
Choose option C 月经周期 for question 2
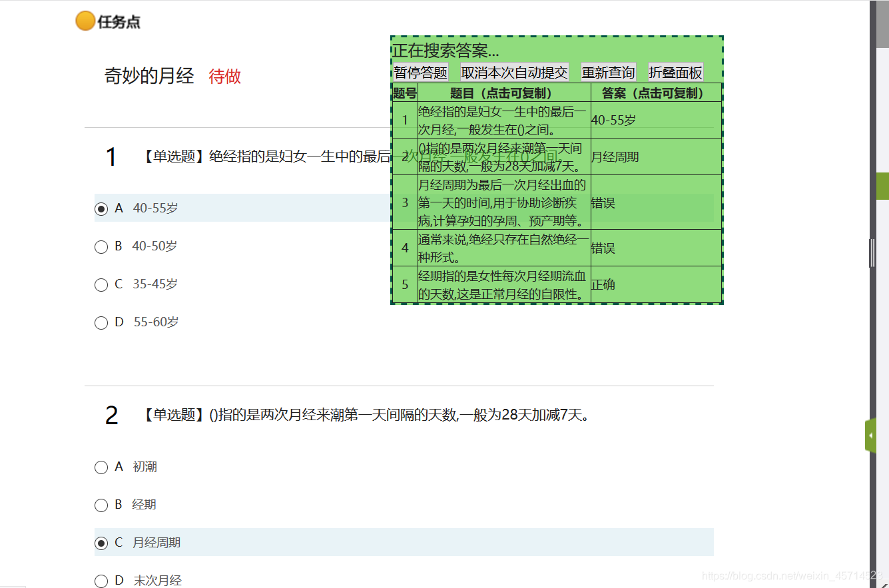(101, 543)
